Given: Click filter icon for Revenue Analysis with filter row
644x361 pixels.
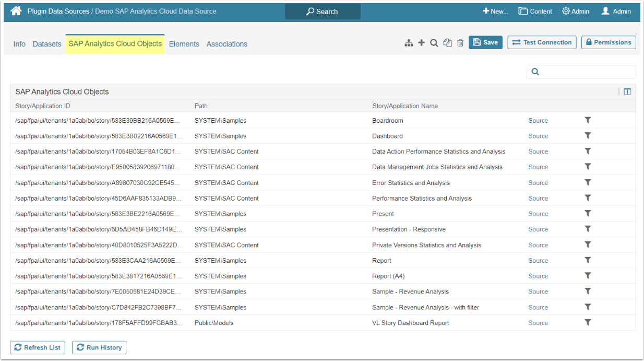Looking at the screenshot, I should tap(588, 307).
